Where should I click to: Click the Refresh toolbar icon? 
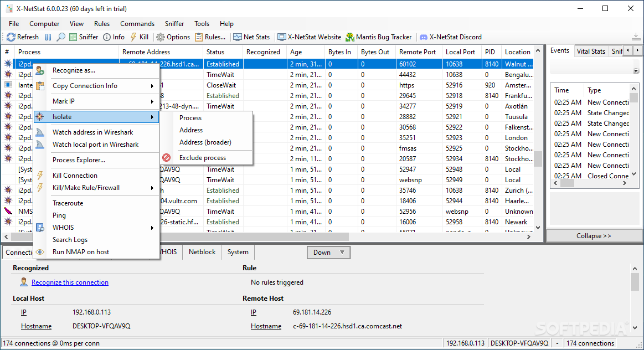click(11, 37)
